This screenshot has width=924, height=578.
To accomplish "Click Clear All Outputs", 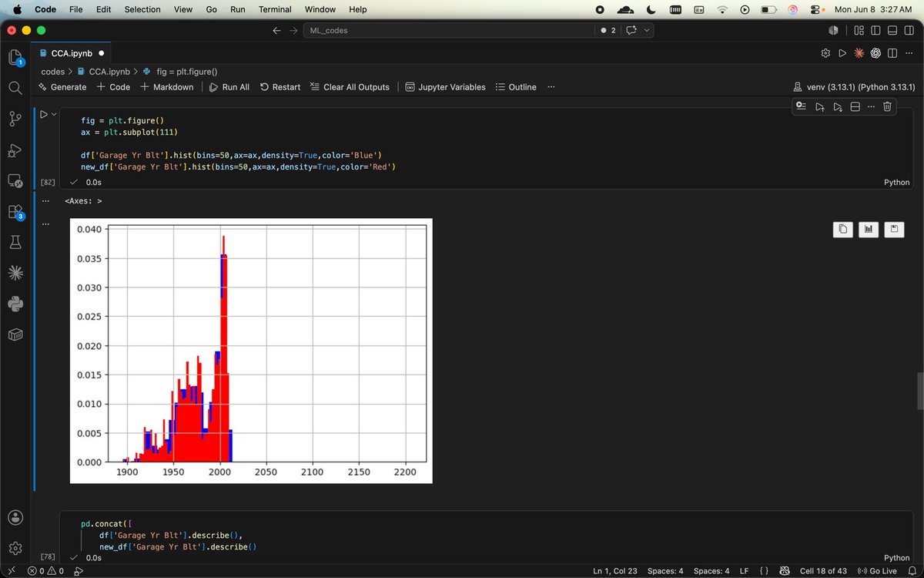I will pos(350,87).
